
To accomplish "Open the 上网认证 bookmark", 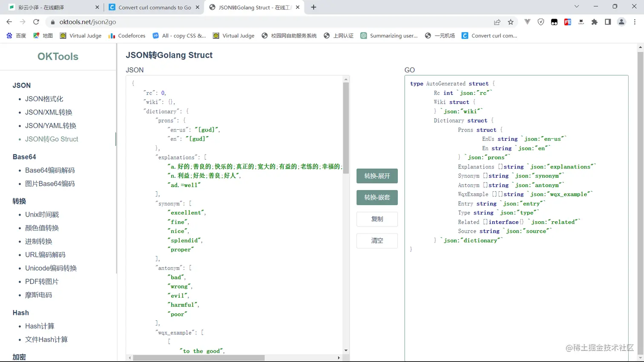I will click(339, 36).
